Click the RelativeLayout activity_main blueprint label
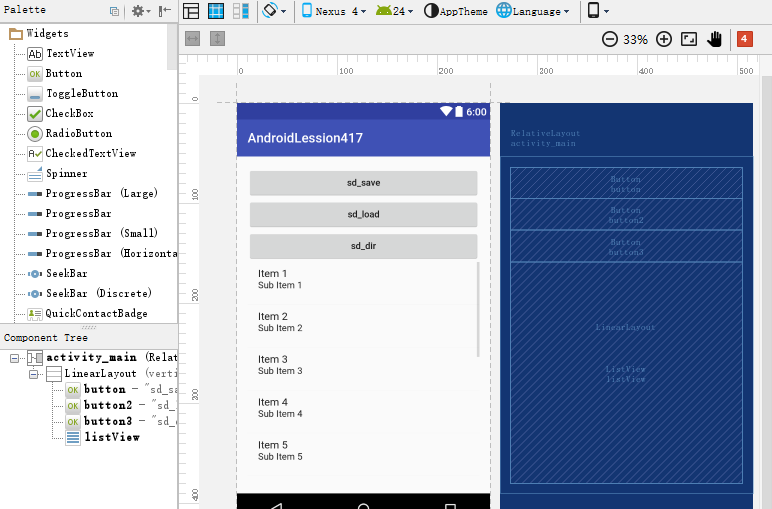Screen dimensions: 772x509 pos(545,138)
